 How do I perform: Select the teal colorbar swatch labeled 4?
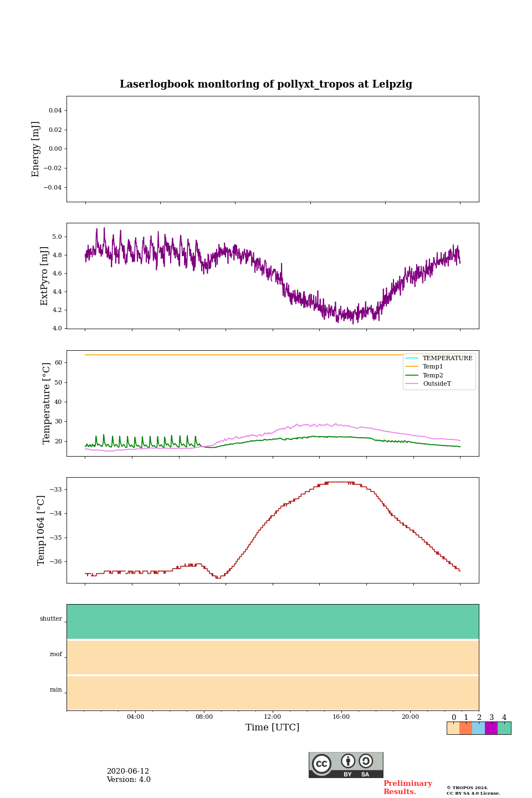tap(504, 728)
